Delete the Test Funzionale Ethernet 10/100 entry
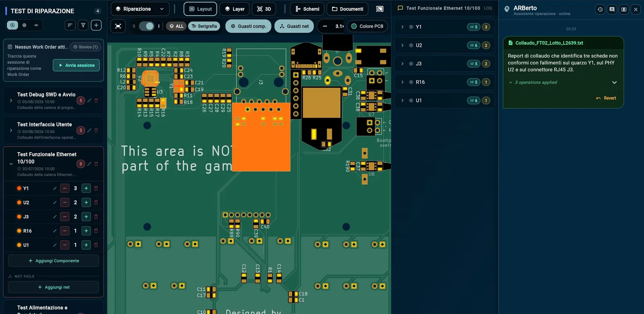Viewport: 644px width, 314px height. pyautogui.click(x=96, y=164)
